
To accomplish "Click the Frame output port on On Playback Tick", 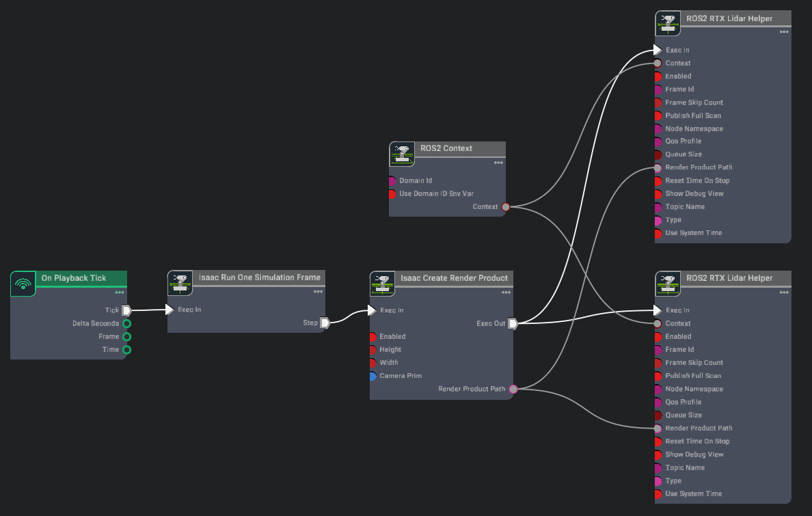I will tap(126, 337).
